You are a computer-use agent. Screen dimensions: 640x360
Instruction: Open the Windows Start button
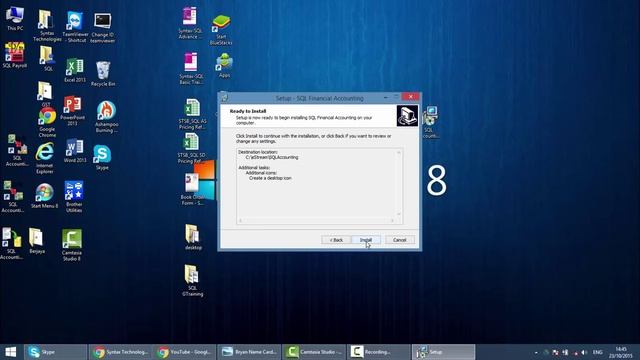click(x=11, y=352)
